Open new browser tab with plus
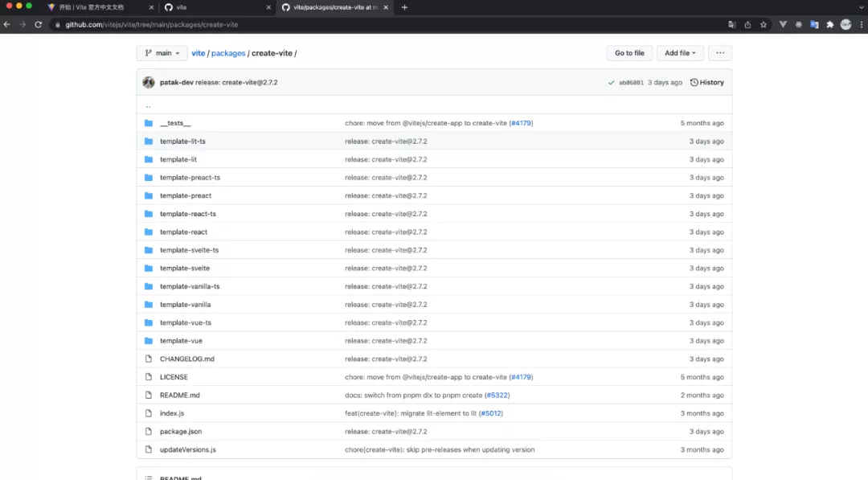This screenshot has width=868, height=480. [x=404, y=7]
